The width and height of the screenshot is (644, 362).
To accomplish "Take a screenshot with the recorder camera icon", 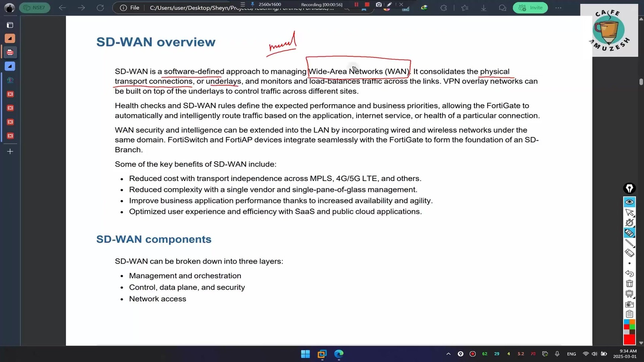I will click(379, 4).
